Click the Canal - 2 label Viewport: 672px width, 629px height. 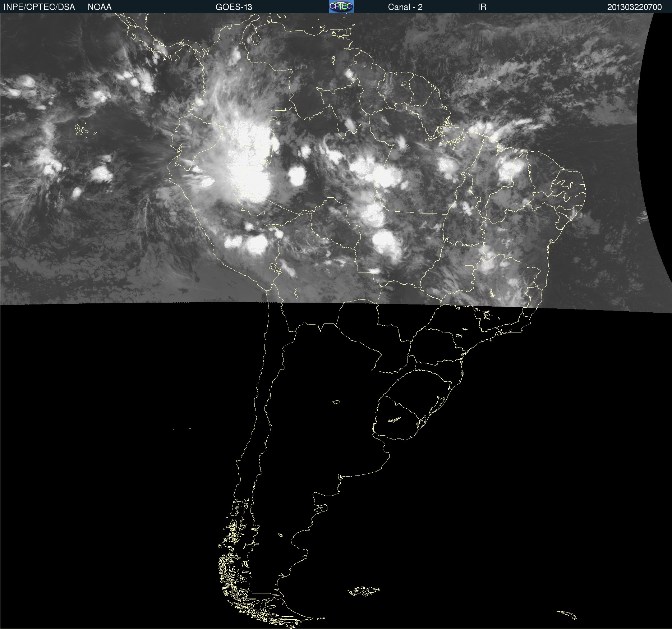point(405,7)
